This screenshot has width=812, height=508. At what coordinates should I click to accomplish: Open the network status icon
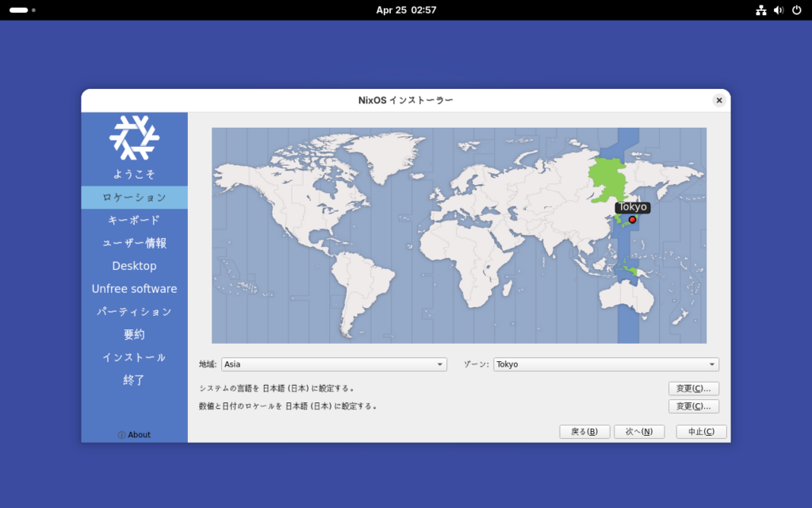tap(761, 10)
